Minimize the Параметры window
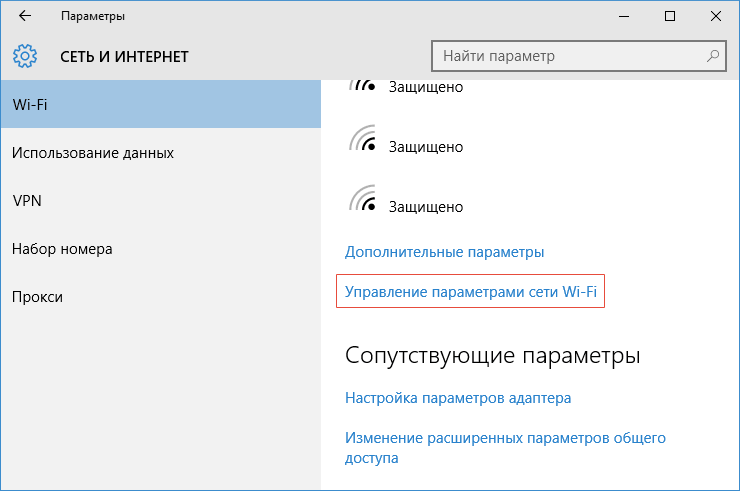740x491 pixels. (x=624, y=16)
